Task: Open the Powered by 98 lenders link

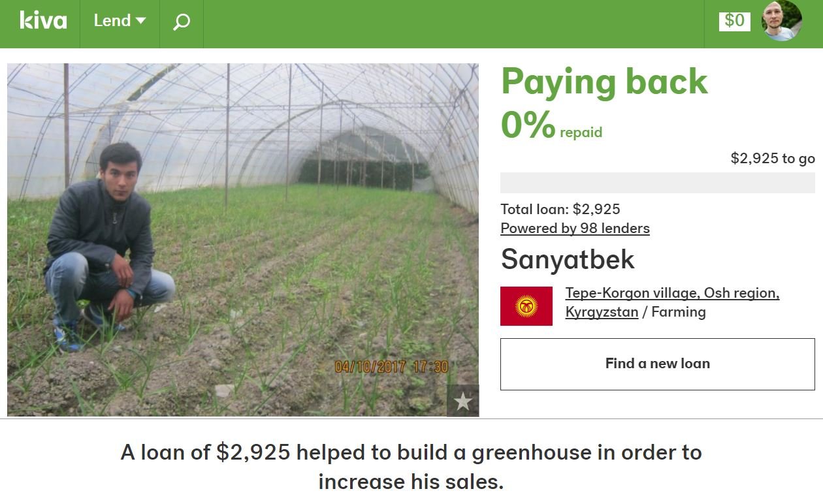Action: (575, 228)
